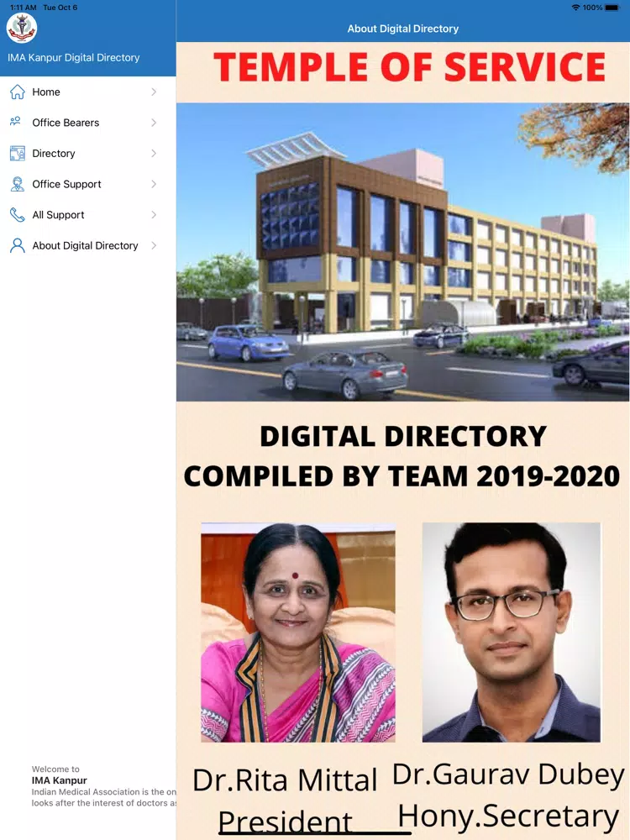Click the TEMPLE OF SERVICE heading
Screen dimensions: 630x840
[x=409, y=67]
